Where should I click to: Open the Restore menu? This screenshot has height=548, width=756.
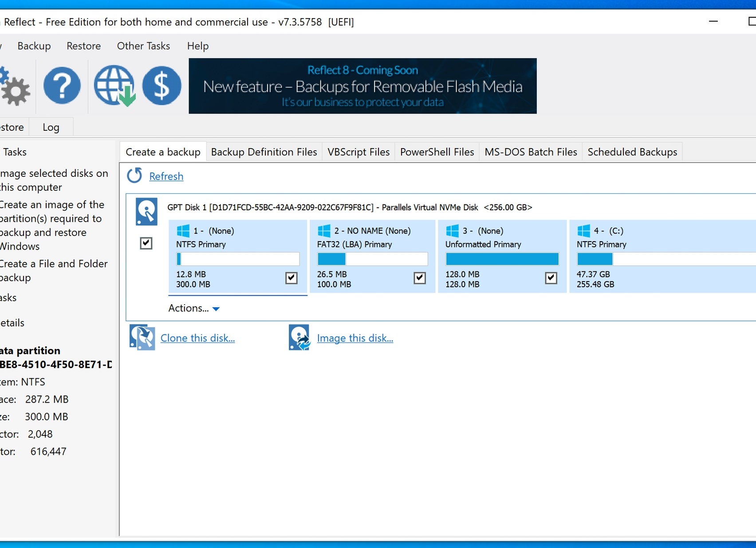click(83, 46)
